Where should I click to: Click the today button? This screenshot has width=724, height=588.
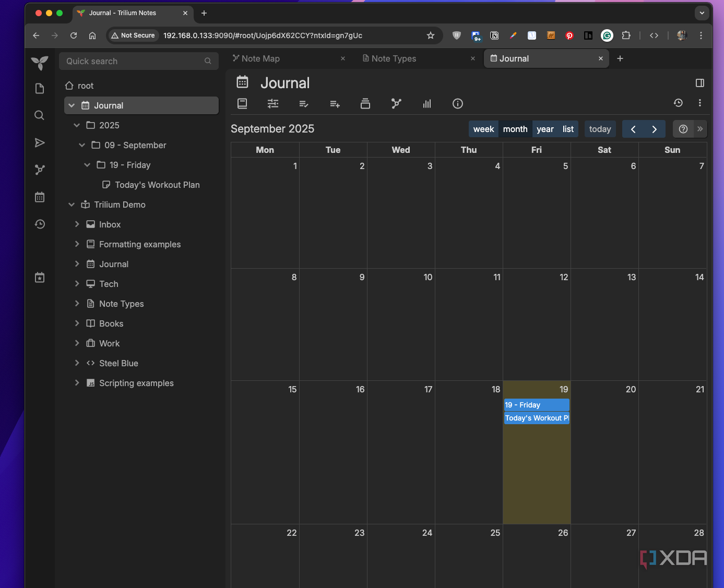[x=600, y=129]
